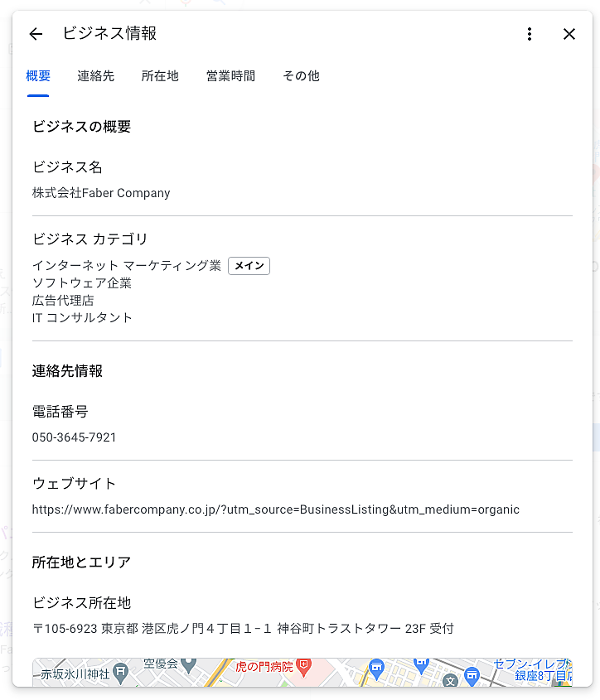
Task: Edit the phone number 050-3645-7921
Action: click(x=75, y=437)
